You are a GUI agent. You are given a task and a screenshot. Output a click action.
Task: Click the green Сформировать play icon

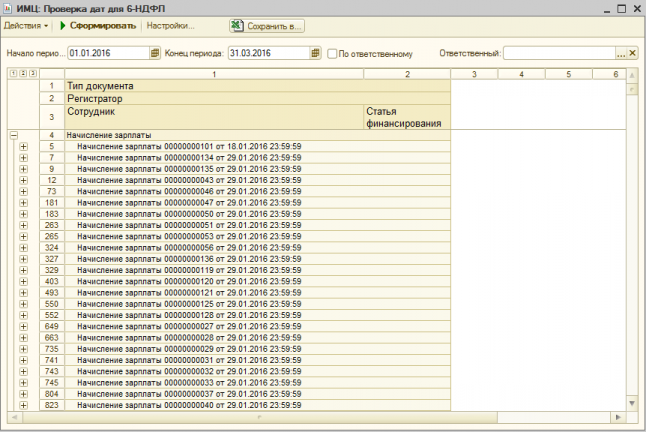[x=63, y=25]
